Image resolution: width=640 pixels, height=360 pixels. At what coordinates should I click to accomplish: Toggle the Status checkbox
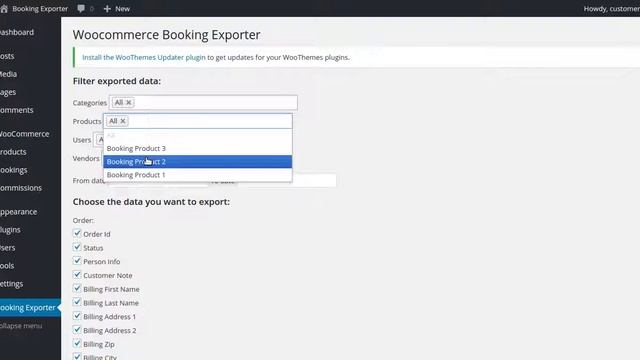[x=77, y=247]
